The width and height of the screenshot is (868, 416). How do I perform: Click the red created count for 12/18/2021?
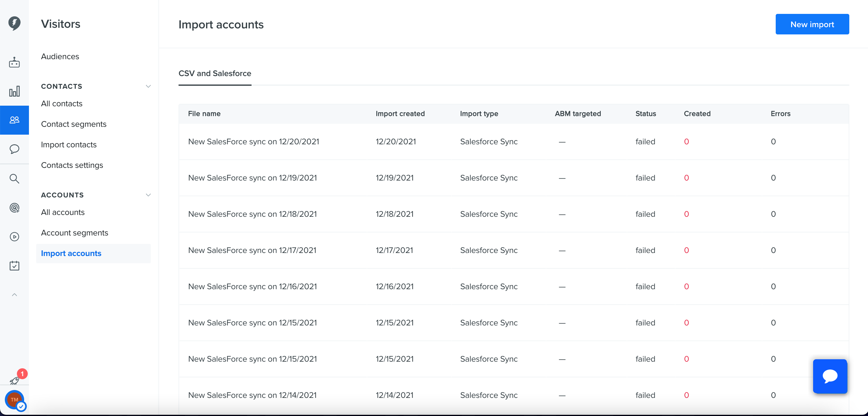pyautogui.click(x=686, y=214)
